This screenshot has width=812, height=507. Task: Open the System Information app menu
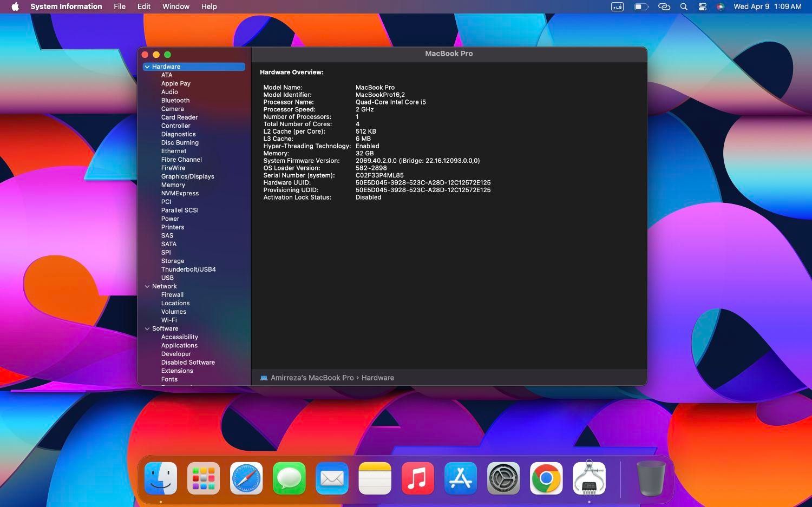[x=66, y=6]
